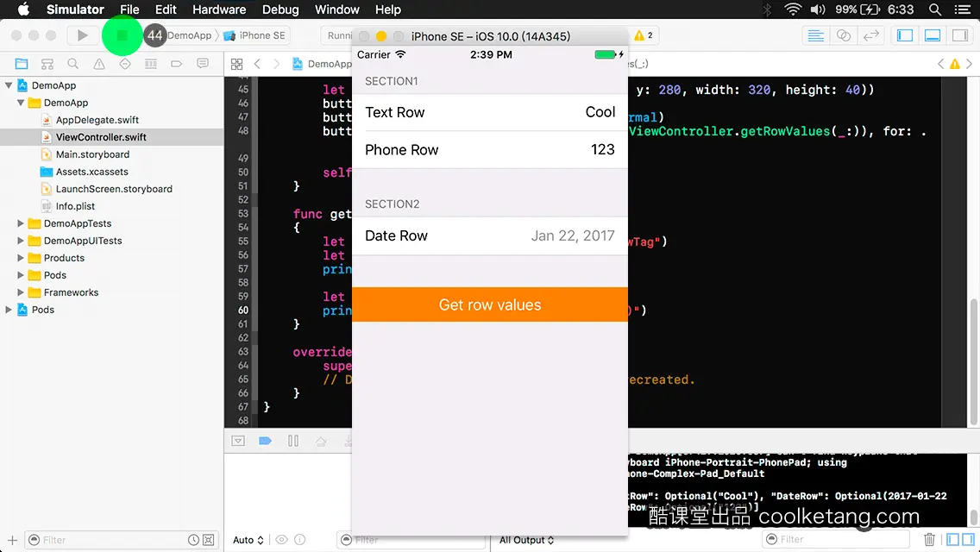
Task: Expand the DemoAppTests folder
Action: click(21, 223)
